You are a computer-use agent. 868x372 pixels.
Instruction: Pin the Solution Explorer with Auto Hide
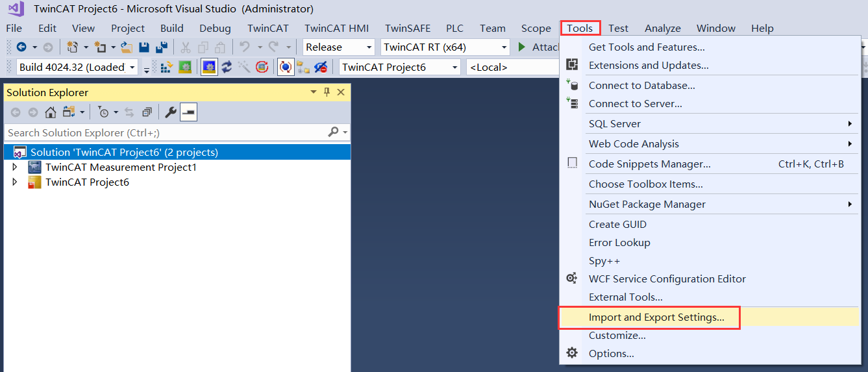[327, 92]
